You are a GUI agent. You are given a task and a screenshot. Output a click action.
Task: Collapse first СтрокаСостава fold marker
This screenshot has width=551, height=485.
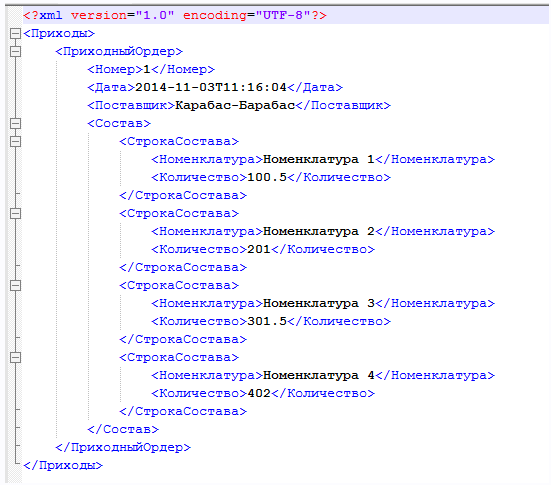pos(15,142)
